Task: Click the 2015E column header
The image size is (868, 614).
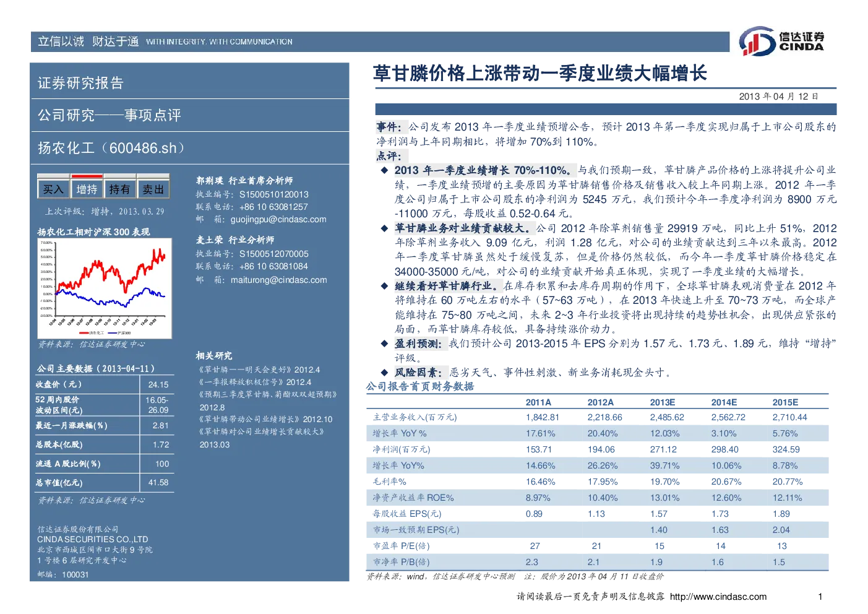Action: click(785, 402)
